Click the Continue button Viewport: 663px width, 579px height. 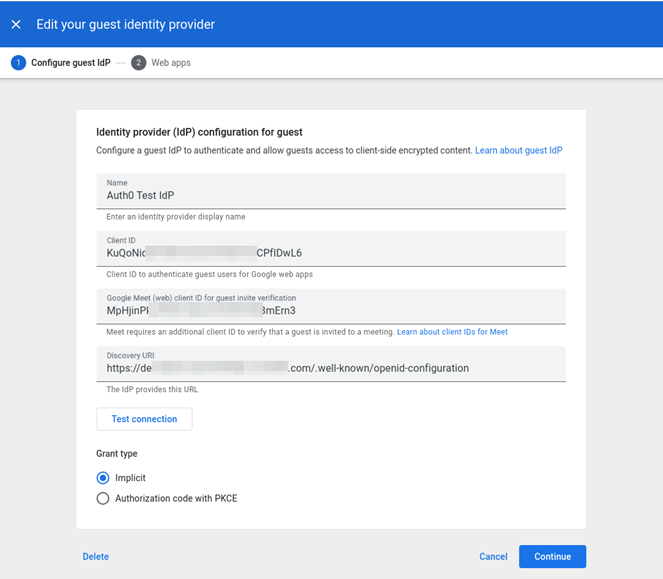[552, 557]
